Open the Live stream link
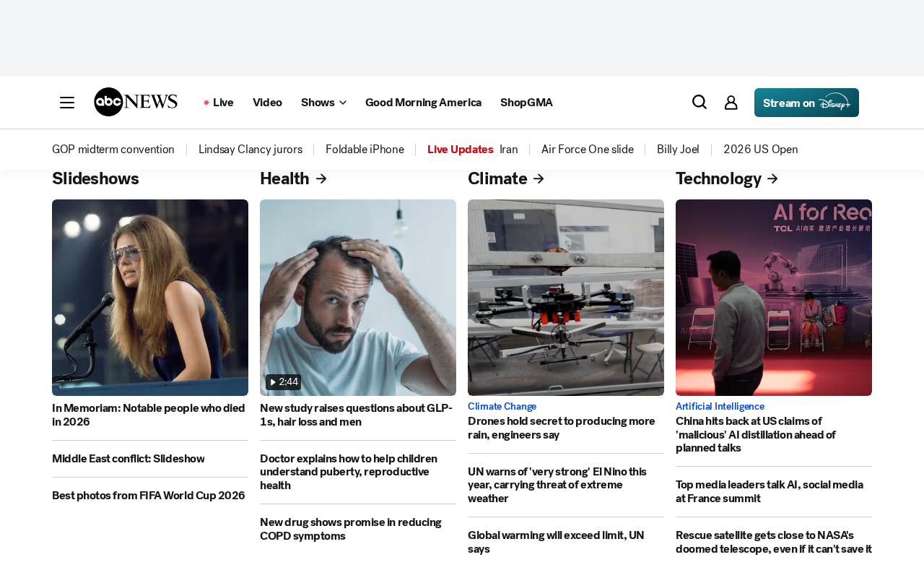Image resolution: width=924 pixels, height=578 pixels. (219, 103)
